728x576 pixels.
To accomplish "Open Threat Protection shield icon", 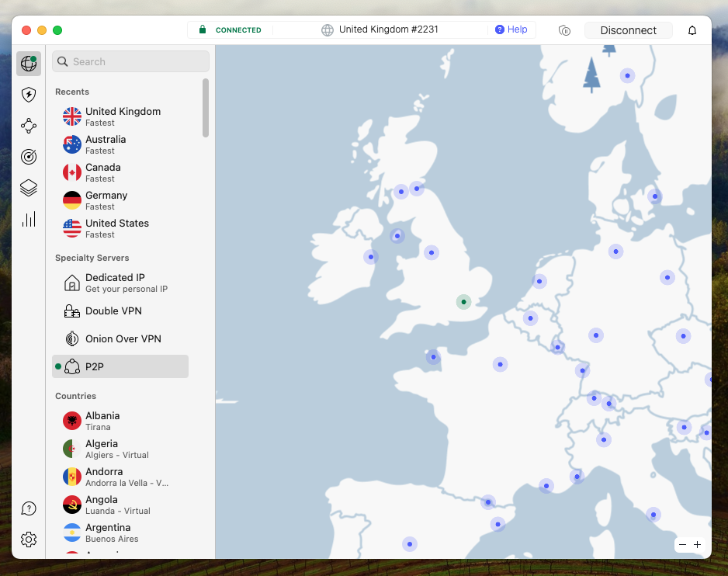I will [29, 95].
